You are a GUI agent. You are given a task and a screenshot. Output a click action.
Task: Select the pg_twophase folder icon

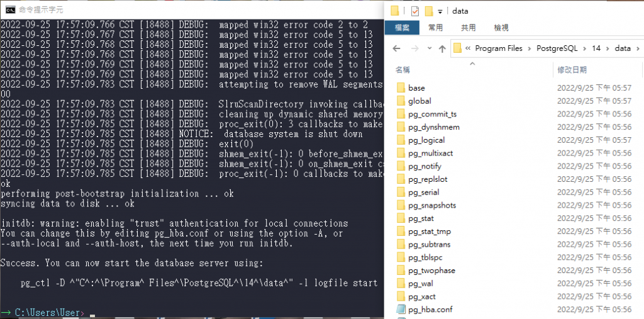(x=401, y=270)
